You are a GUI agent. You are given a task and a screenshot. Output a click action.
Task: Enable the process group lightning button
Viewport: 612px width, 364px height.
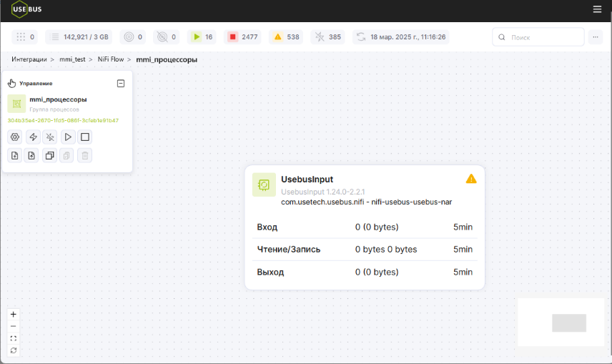pos(33,137)
